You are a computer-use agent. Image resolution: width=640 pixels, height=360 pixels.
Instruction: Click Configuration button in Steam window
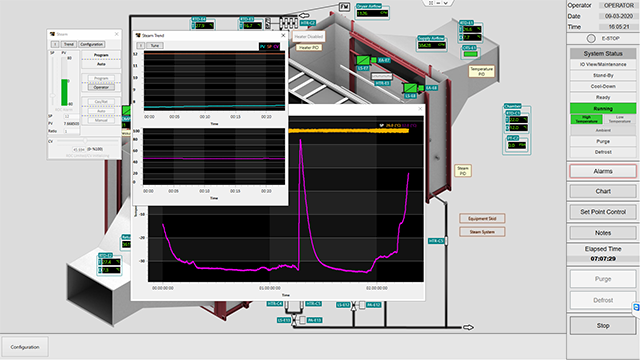tap(91, 44)
